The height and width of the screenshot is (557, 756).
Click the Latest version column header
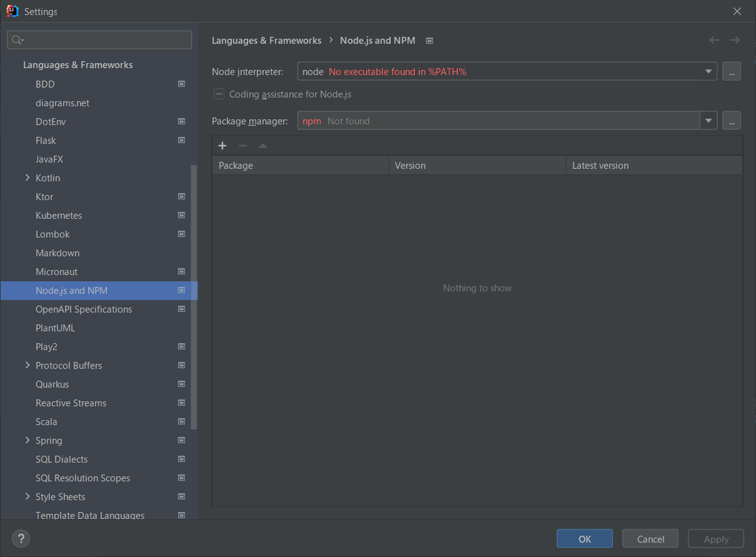(654, 166)
